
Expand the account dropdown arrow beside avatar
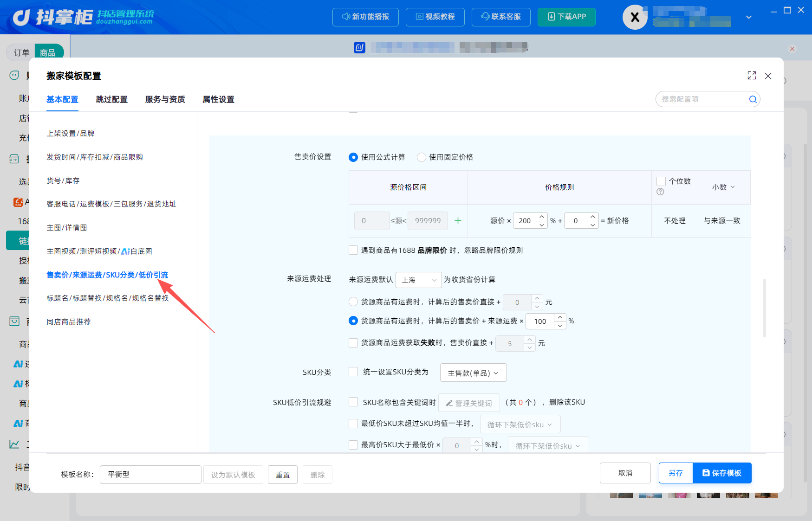click(x=748, y=17)
